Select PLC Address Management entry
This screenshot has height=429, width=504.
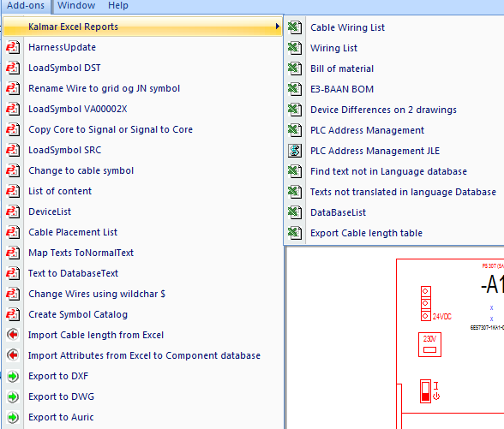click(x=394, y=130)
